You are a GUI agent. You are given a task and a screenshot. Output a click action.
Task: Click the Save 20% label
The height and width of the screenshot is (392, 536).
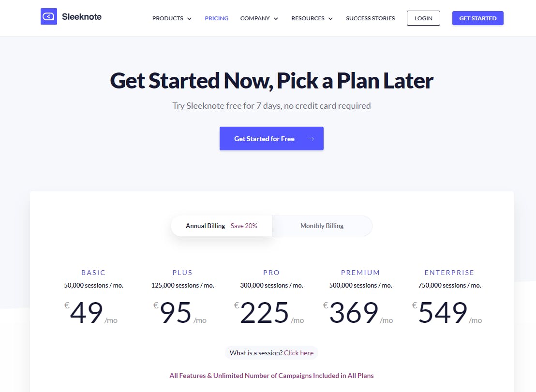244,226
